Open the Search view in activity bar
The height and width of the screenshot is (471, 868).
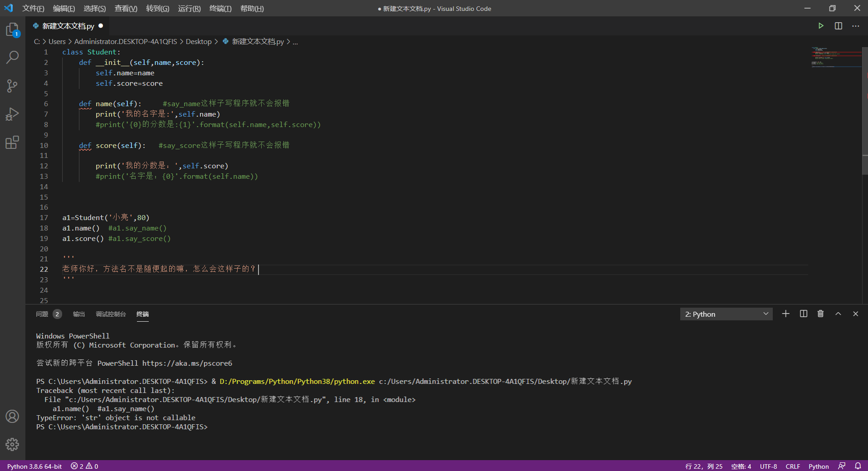pos(12,57)
